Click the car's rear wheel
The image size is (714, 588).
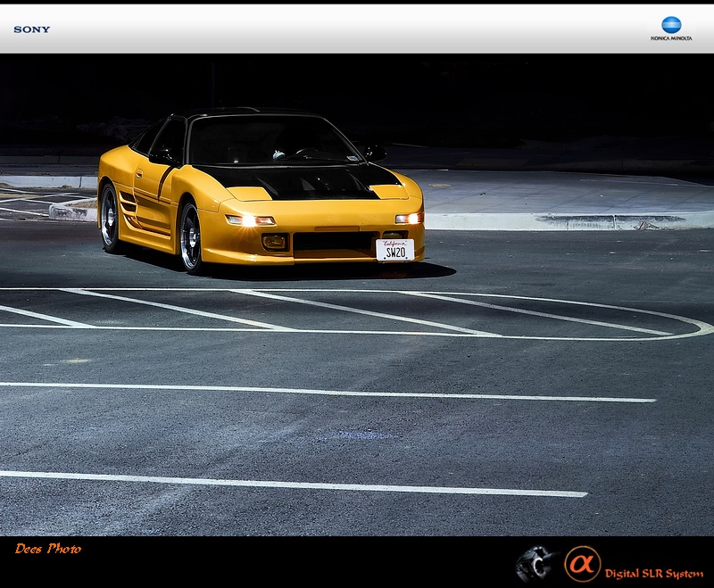click(110, 217)
